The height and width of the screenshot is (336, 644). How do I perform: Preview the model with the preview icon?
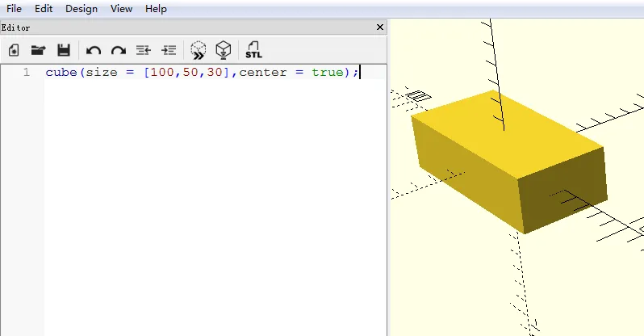[x=199, y=50]
